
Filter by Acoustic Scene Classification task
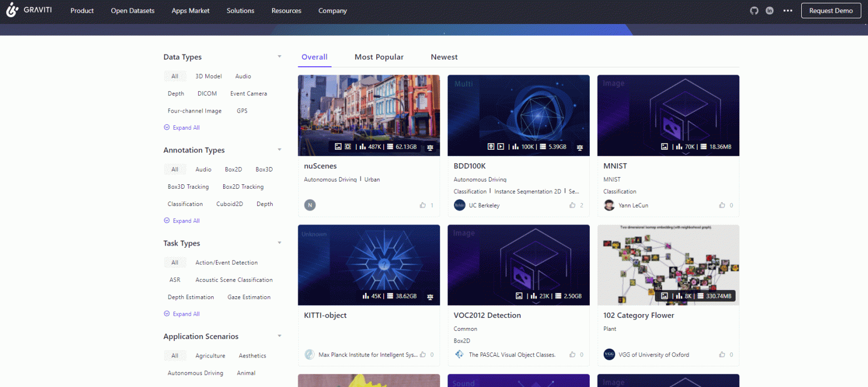point(234,280)
